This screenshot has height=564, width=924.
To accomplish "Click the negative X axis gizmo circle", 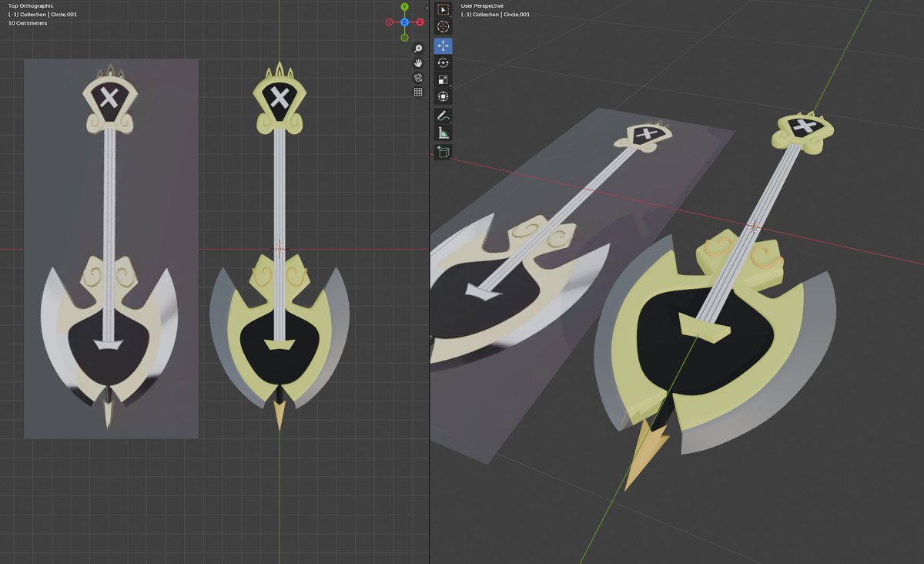I will pyautogui.click(x=390, y=22).
